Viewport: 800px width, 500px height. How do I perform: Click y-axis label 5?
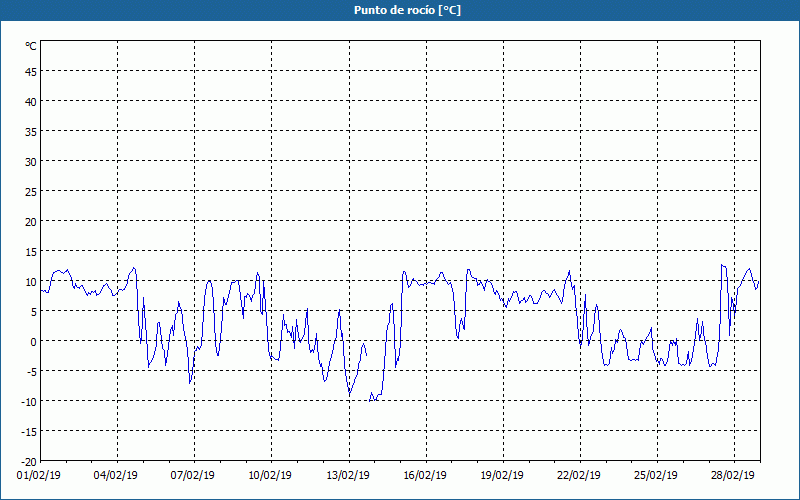point(34,312)
